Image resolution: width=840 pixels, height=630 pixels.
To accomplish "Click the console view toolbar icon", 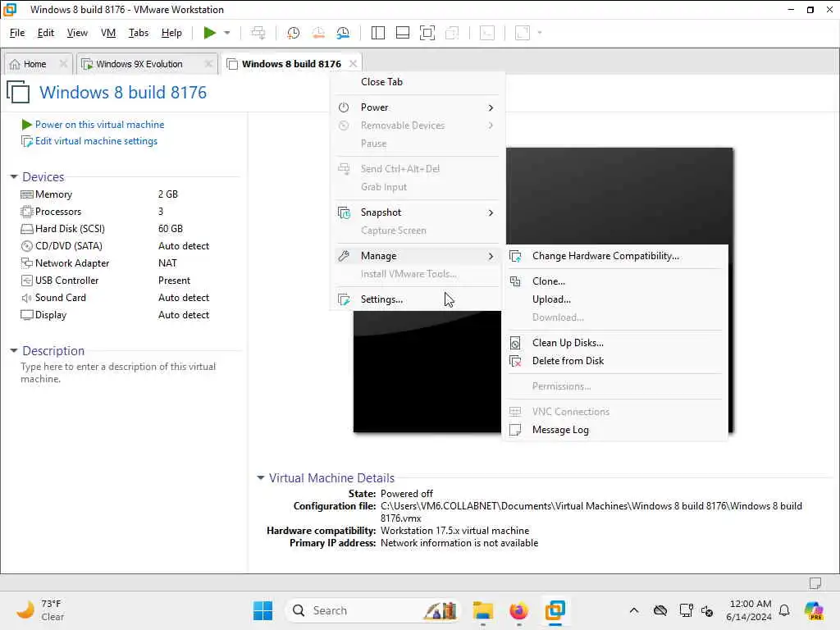I will 487,33.
